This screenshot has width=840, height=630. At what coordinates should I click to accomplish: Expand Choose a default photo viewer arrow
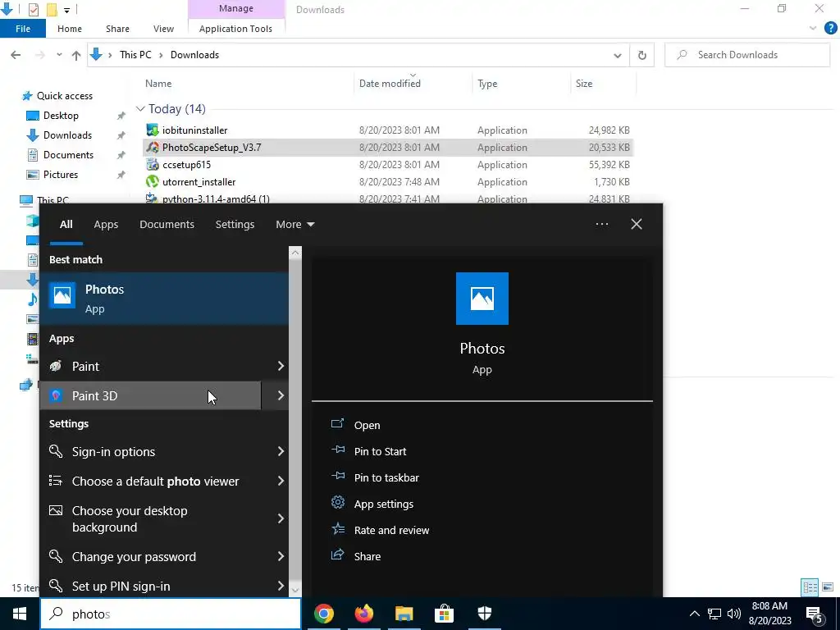click(281, 481)
